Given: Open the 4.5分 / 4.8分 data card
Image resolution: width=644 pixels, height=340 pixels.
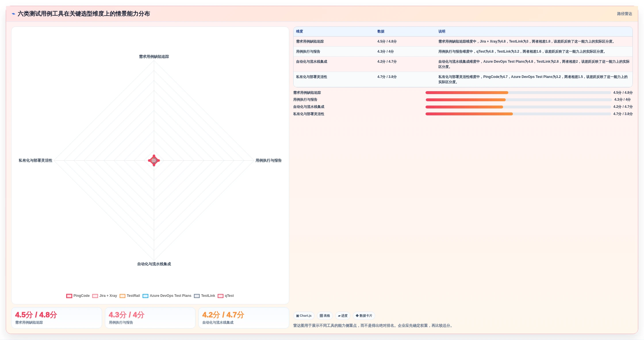Looking at the screenshot, I should (57, 318).
